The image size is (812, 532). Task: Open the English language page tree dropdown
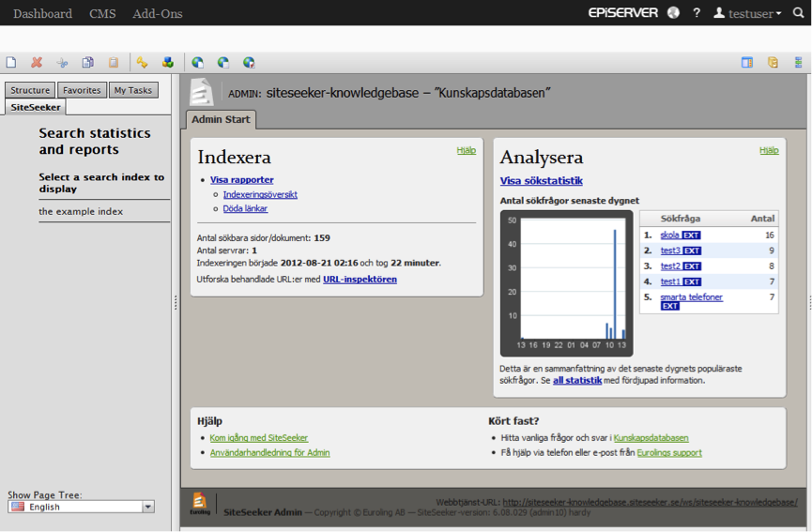(82, 507)
